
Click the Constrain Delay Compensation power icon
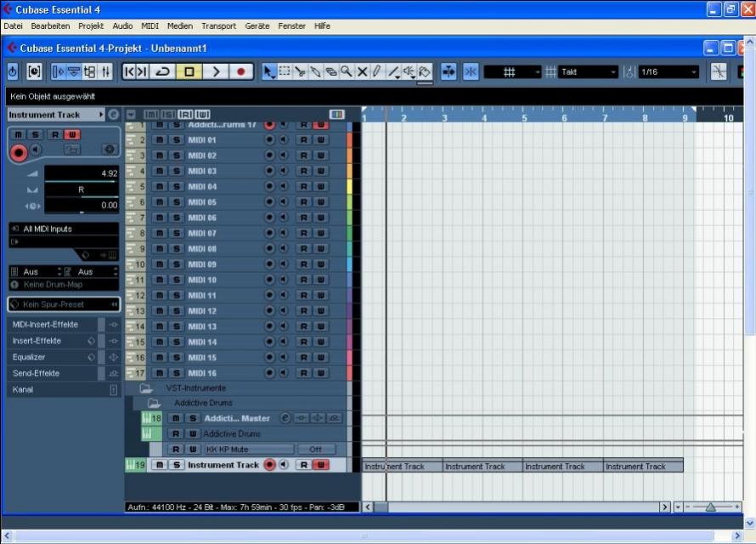tap(13, 72)
